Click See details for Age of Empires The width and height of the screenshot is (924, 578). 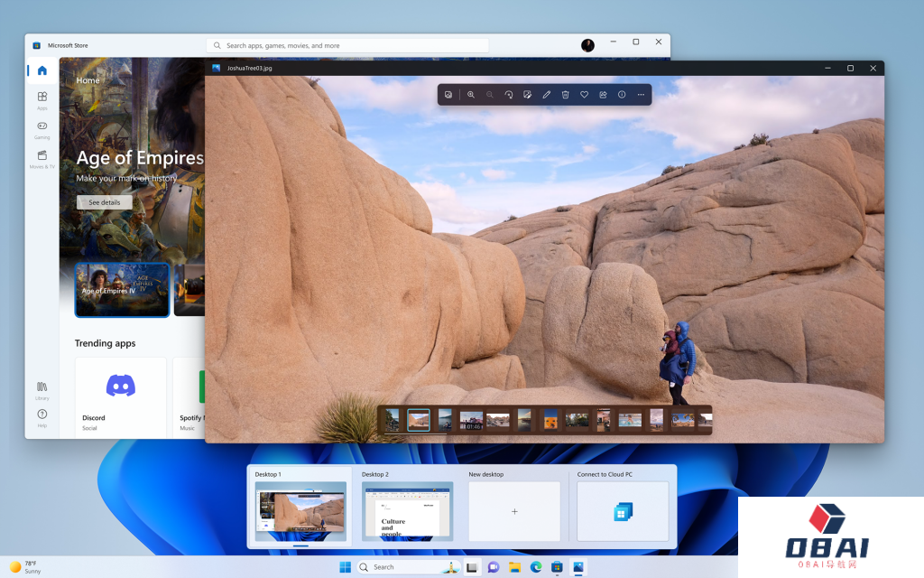[x=105, y=202]
